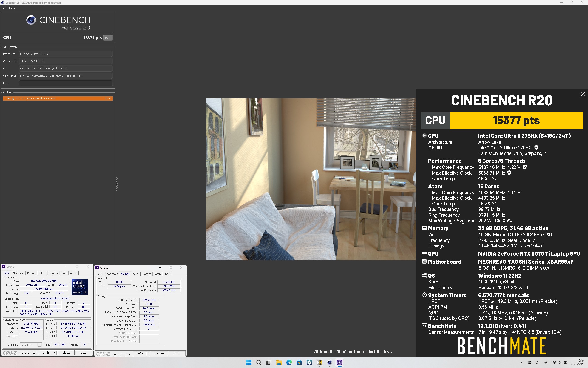
Task: Click Close button in left CPU-Z window
Action: pos(83,353)
